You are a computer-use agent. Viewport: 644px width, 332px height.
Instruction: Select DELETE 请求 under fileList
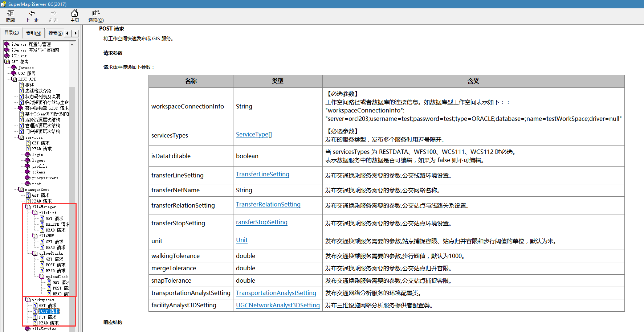pyautogui.click(x=57, y=224)
